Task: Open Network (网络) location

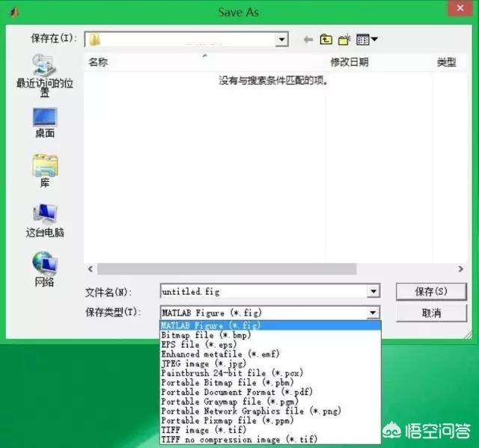Action: pyautogui.click(x=44, y=269)
